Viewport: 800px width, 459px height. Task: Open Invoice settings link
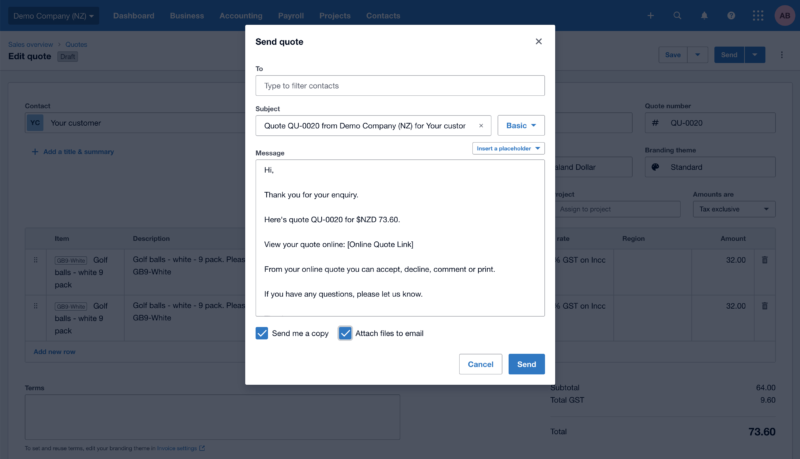(177, 448)
